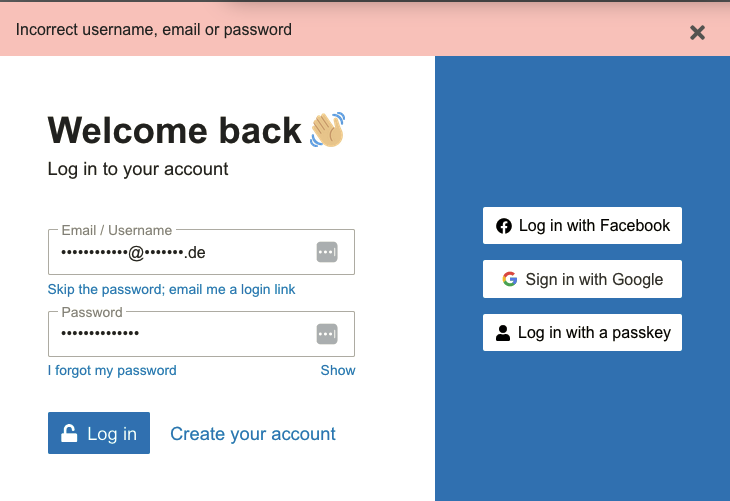The image size is (730, 501).
Task: Click the unlocked padlock icon
Action: (x=69, y=433)
